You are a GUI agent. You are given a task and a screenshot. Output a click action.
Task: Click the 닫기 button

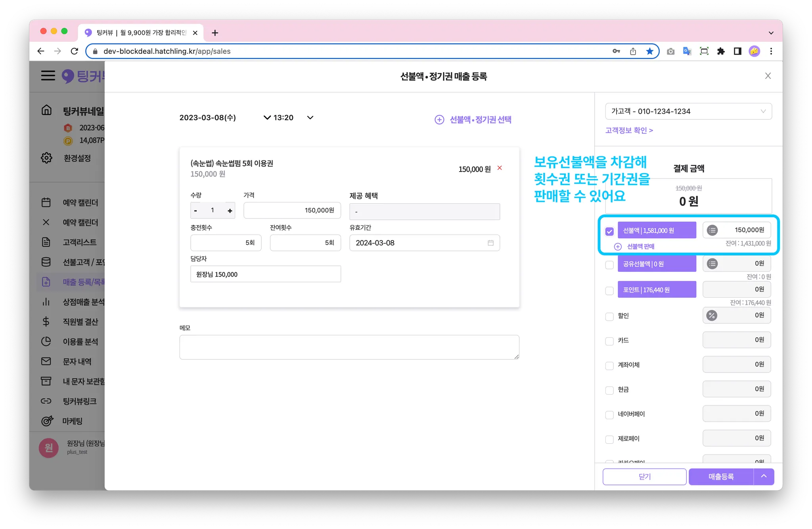[x=644, y=476]
